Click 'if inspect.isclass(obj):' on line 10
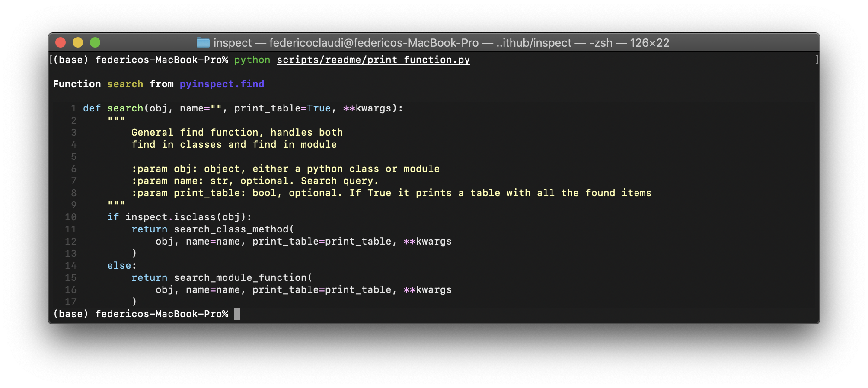Screen dimensions: 868x388 (179, 217)
